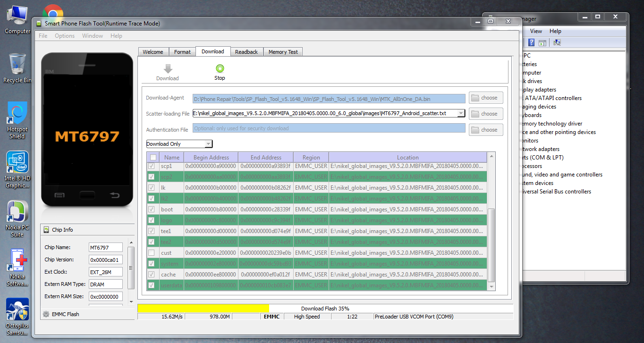Open the File menu

pos(43,36)
